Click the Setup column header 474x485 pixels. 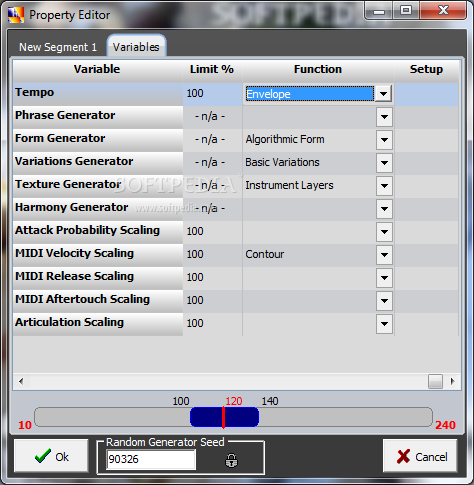(426, 69)
